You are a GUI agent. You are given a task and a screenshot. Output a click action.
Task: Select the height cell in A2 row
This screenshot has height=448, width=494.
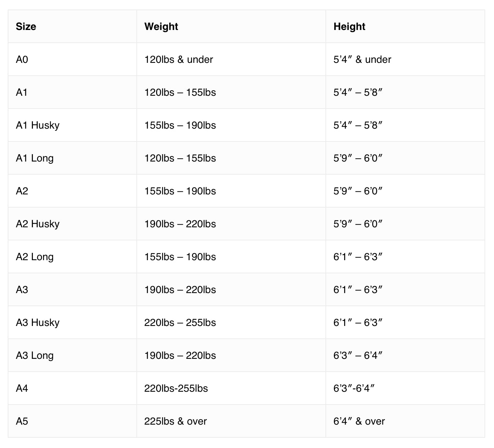(x=358, y=191)
